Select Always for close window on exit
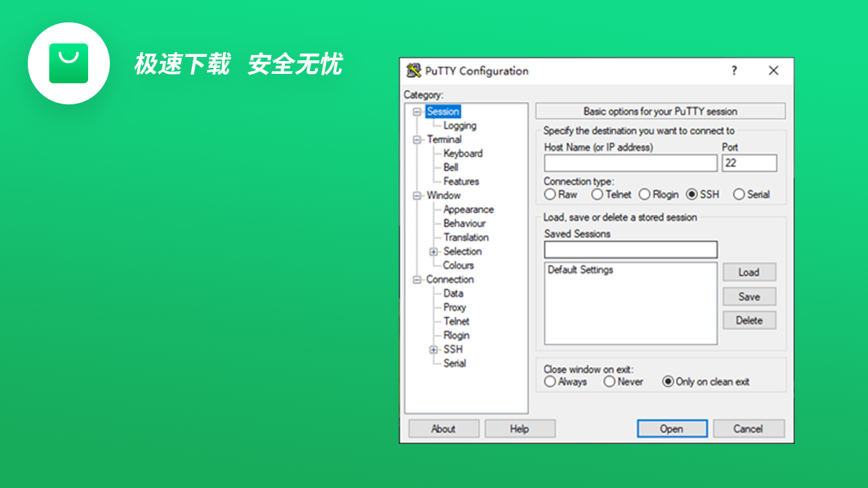Image resolution: width=868 pixels, height=488 pixels. [x=550, y=382]
